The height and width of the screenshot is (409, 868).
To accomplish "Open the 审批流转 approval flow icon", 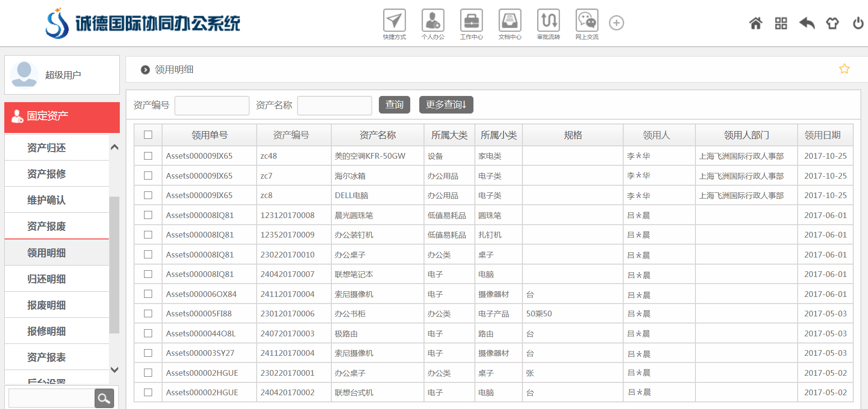I will point(548,21).
